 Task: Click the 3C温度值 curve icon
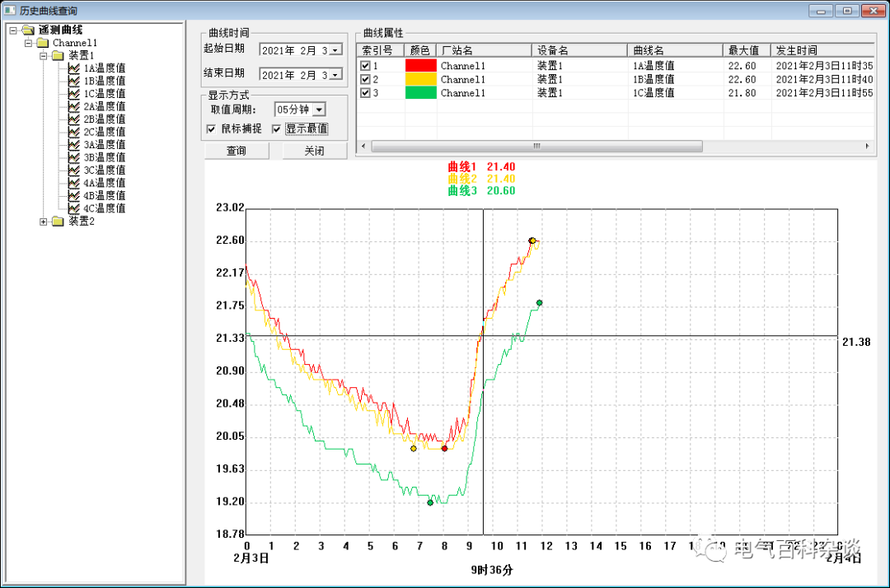[74, 170]
